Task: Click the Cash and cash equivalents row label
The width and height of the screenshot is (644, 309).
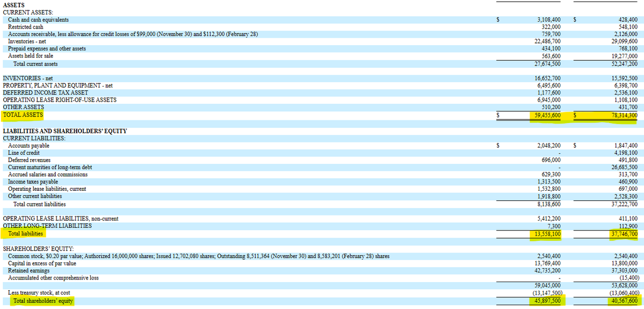Action: point(38,20)
